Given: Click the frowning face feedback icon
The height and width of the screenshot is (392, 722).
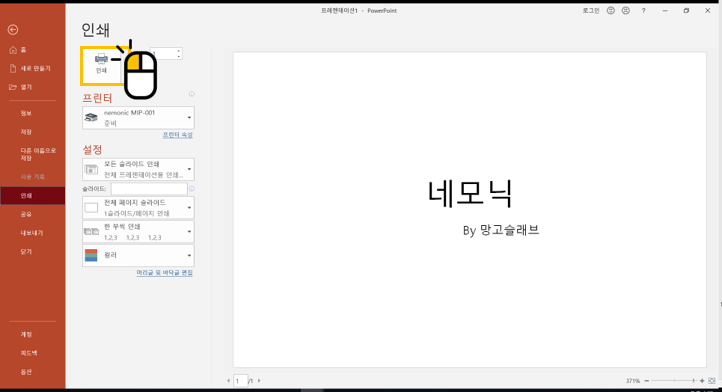Looking at the screenshot, I should pyautogui.click(x=626, y=11).
